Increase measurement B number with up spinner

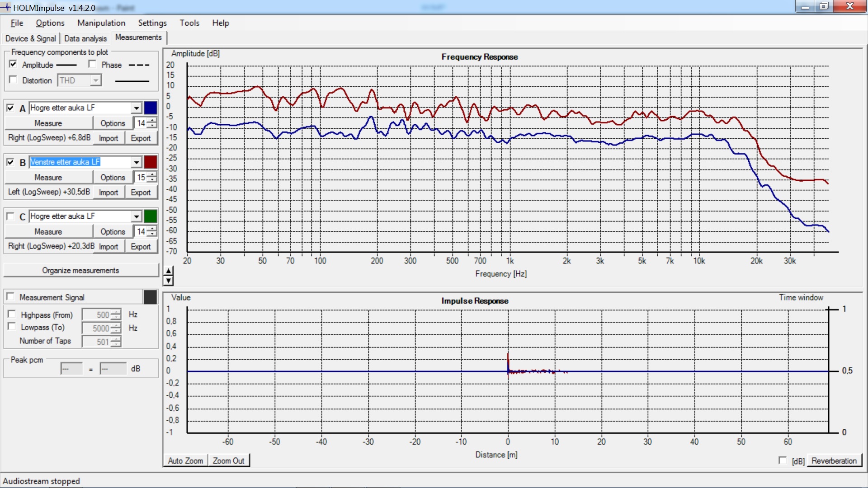(152, 174)
